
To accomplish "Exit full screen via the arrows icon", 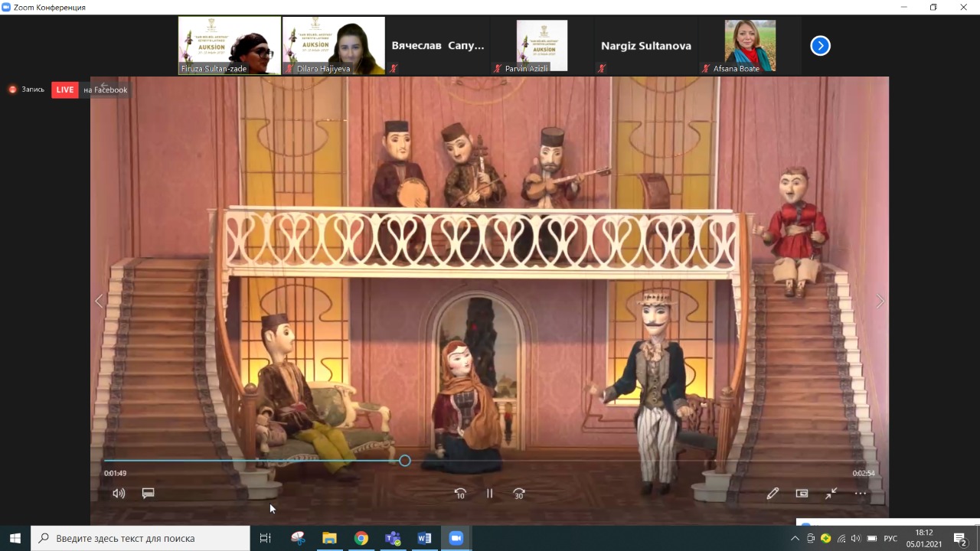I will click(831, 494).
